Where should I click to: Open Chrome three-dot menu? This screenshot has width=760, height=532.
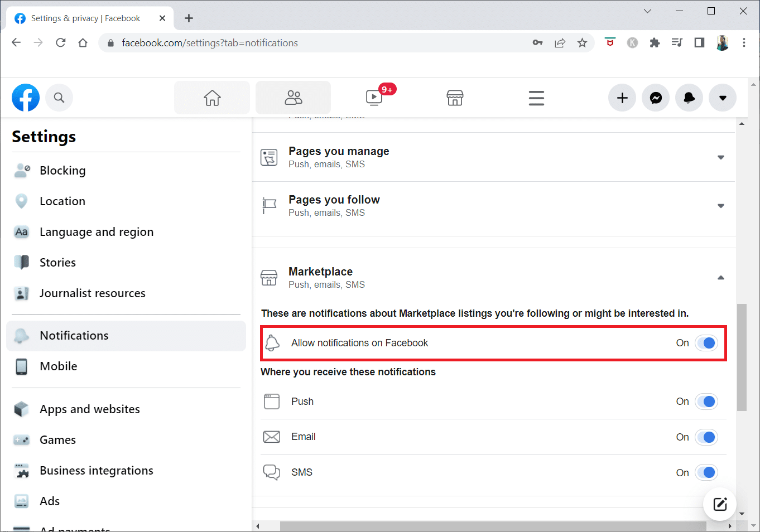pos(744,43)
